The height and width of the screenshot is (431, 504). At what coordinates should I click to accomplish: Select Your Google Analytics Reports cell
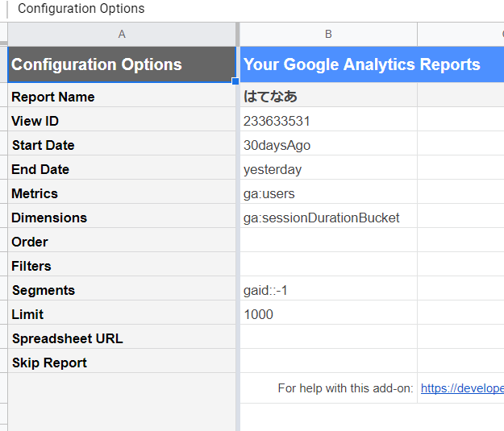pos(372,64)
